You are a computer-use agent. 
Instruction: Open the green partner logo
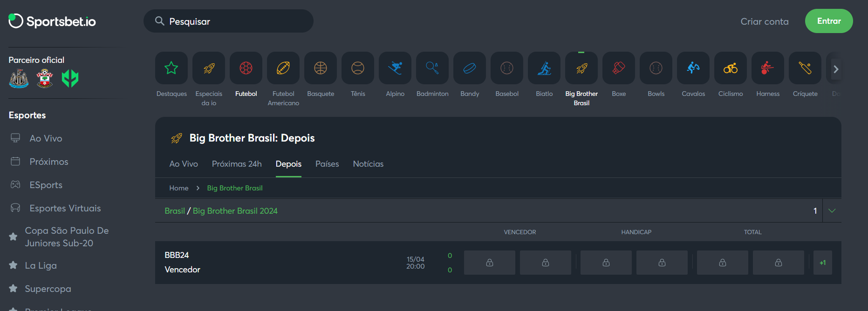pyautogui.click(x=70, y=79)
